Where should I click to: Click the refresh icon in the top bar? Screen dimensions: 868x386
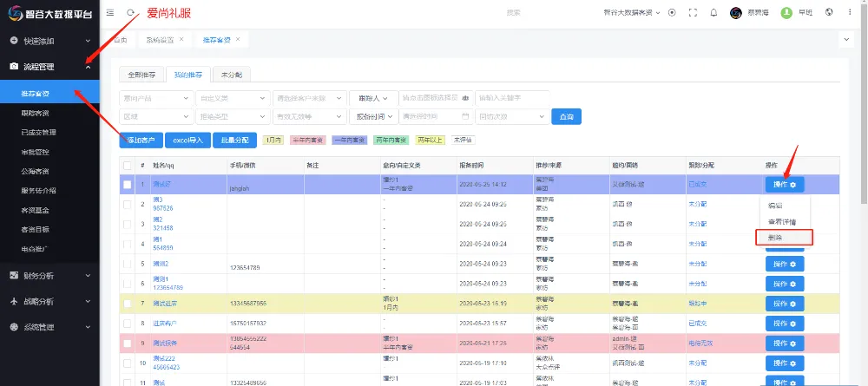pyautogui.click(x=130, y=13)
